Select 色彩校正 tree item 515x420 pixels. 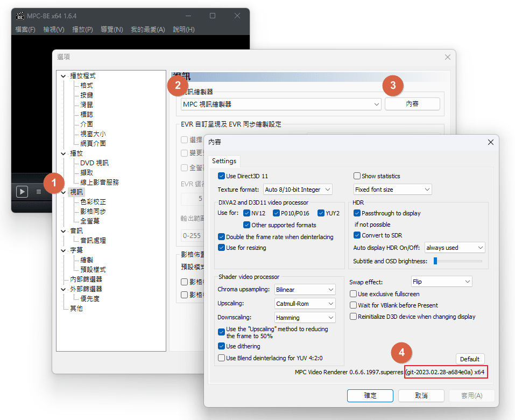click(x=93, y=202)
